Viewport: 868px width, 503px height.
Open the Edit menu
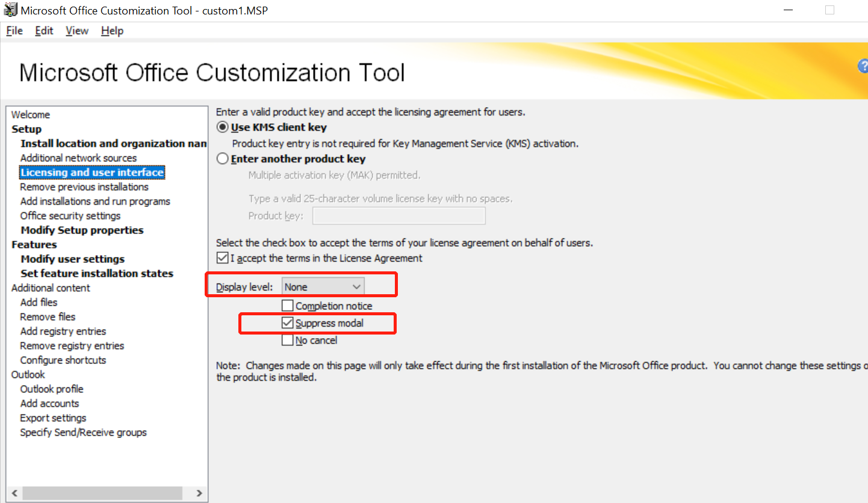pyautogui.click(x=44, y=31)
